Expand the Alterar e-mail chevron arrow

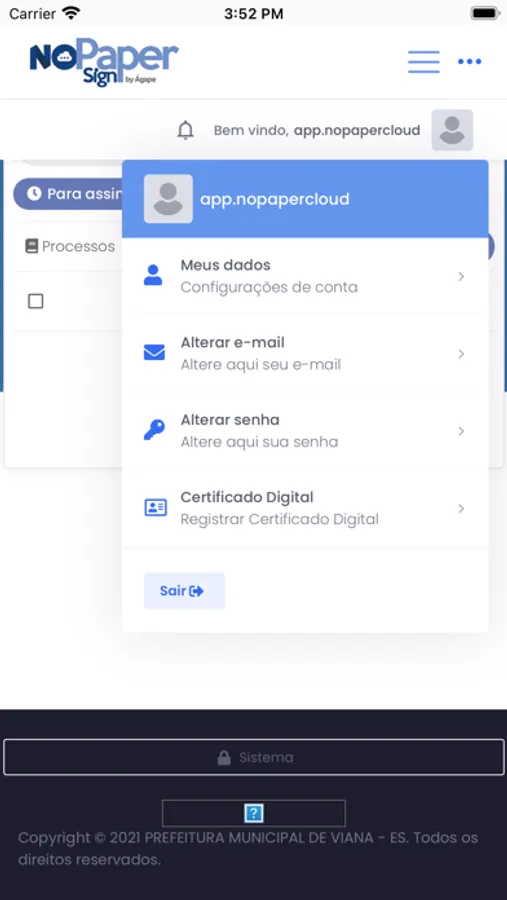pyautogui.click(x=460, y=354)
